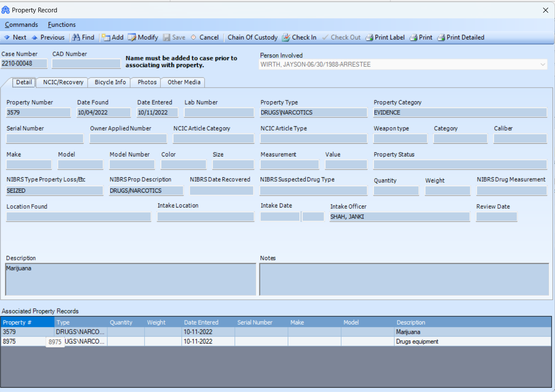Open the Functions menu
The width and height of the screenshot is (555, 392).
pyautogui.click(x=61, y=25)
